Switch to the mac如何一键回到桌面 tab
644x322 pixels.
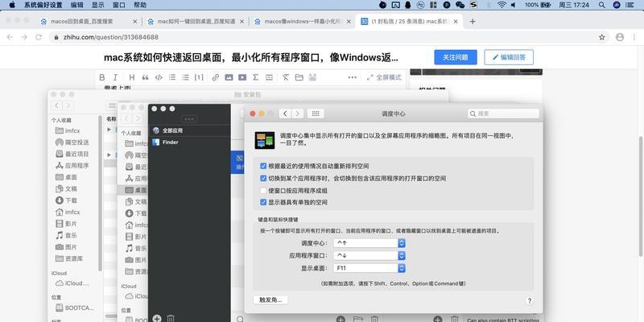click(196, 22)
